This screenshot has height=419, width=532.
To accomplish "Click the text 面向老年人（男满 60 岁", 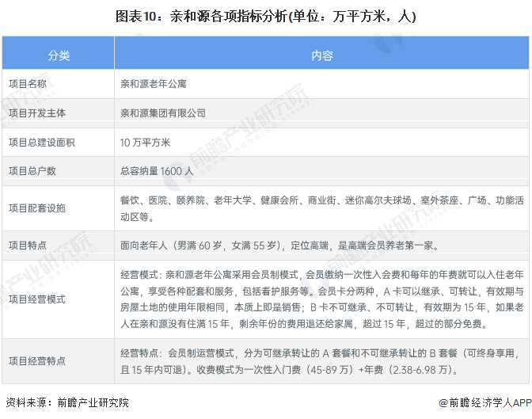I will pyautogui.click(x=279, y=245).
